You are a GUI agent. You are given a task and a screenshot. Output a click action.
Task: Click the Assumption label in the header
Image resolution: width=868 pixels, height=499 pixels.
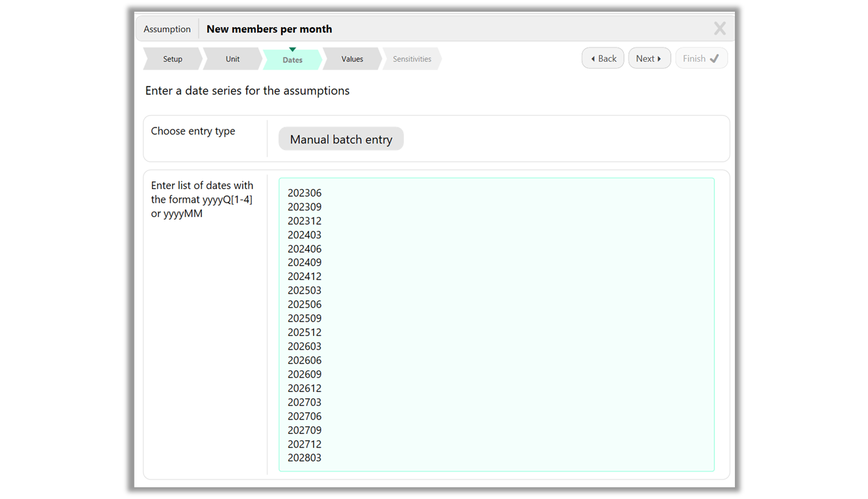pyautogui.click(x=167, y=29)
